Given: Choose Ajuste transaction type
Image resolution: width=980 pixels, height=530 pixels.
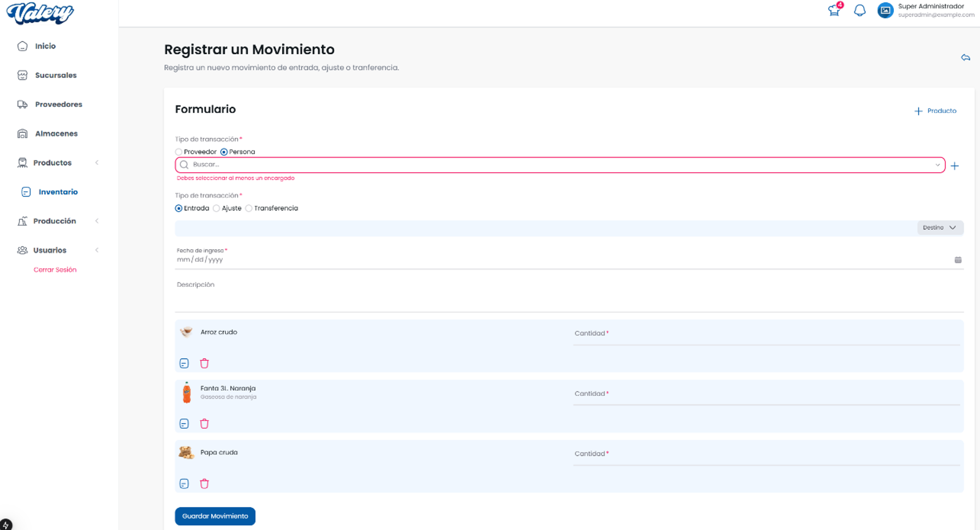Looking at the screenshot, I should 216,208.
